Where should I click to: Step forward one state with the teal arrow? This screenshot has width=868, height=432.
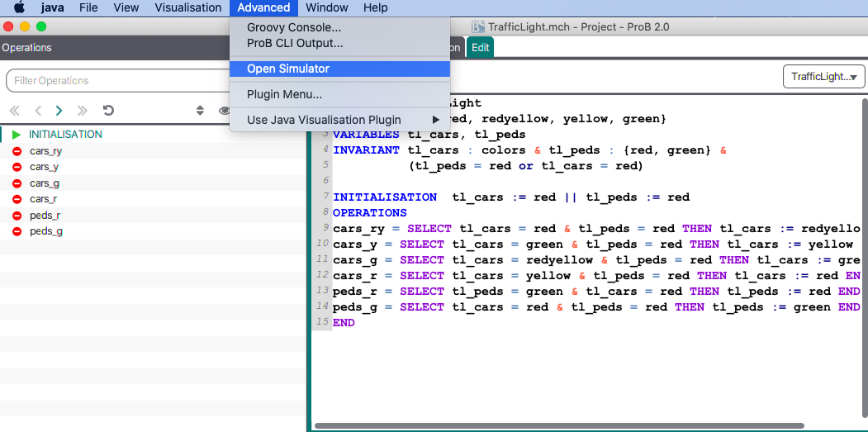click(59, 111)
